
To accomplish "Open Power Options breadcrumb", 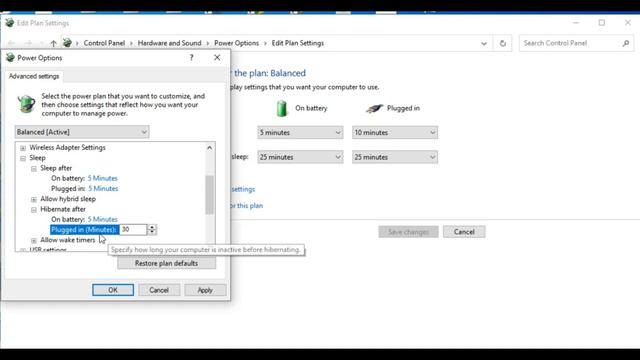I will [236, 43].
